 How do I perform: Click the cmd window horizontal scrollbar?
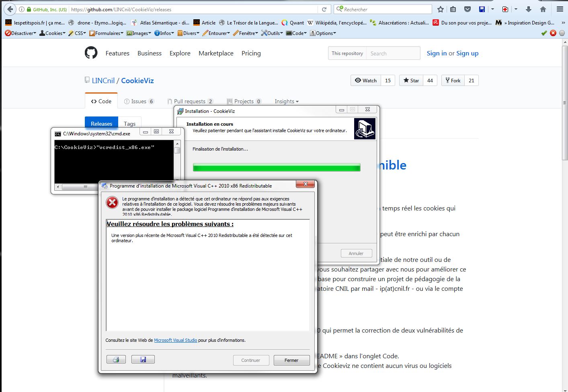[x=85, y=187]
